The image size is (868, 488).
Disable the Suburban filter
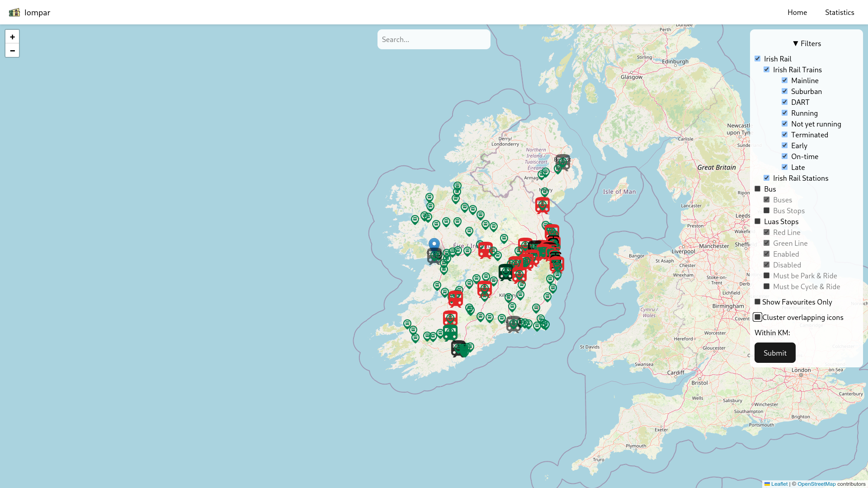785,91
